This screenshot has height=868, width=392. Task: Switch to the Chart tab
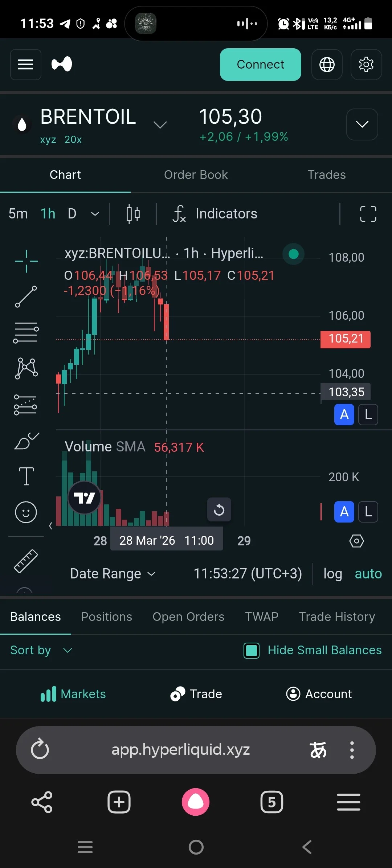[x=65, y=175]
